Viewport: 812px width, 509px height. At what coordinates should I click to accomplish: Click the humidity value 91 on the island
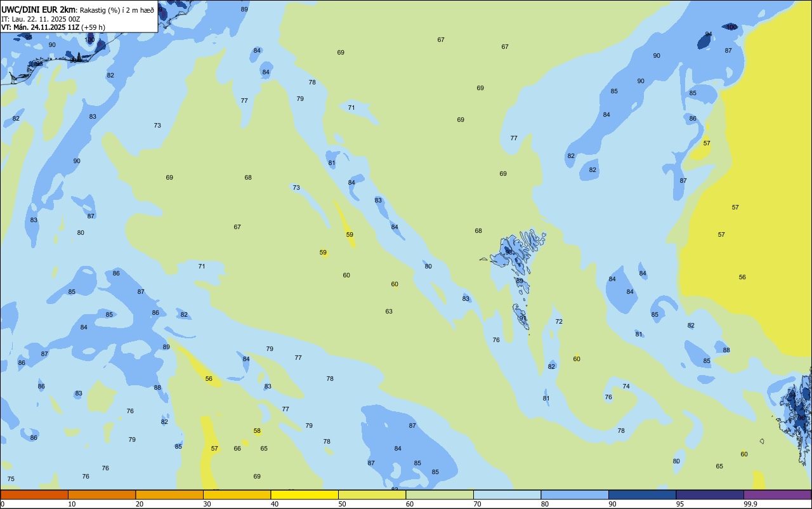pos(523,318)
